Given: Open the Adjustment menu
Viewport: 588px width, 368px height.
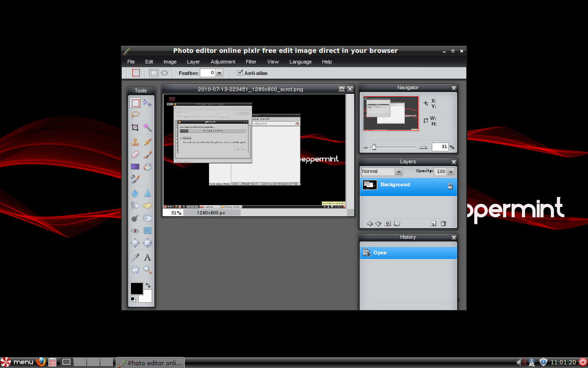Looking at the screenshot, I should pos(223,62).
